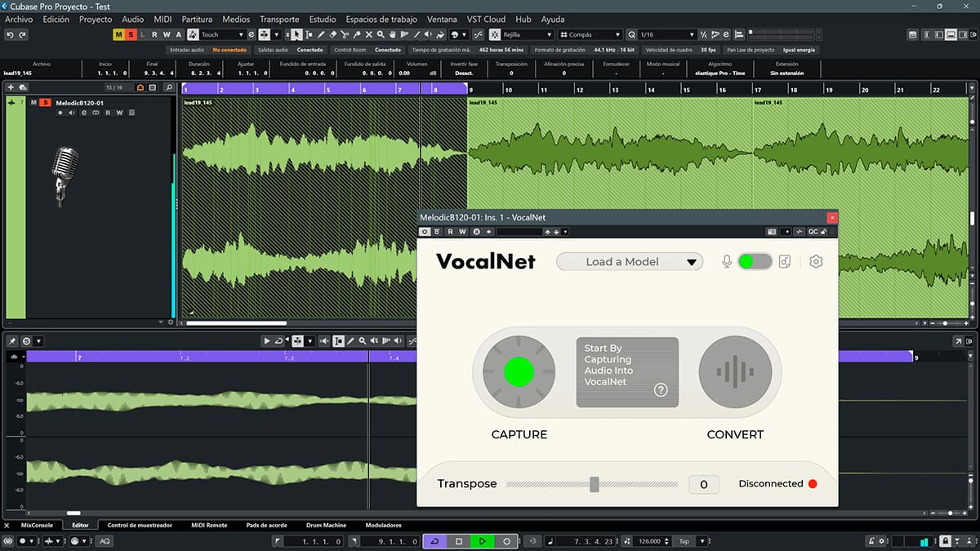Select the Range Selection tool

pyautogui.click(x=309, y=35)
